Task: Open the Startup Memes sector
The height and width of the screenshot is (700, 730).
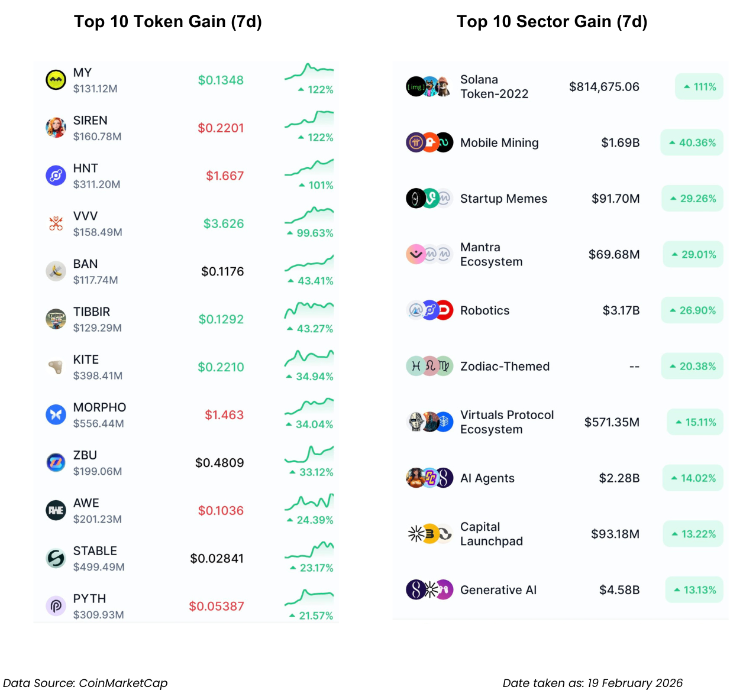Action: tap(503, 199)
